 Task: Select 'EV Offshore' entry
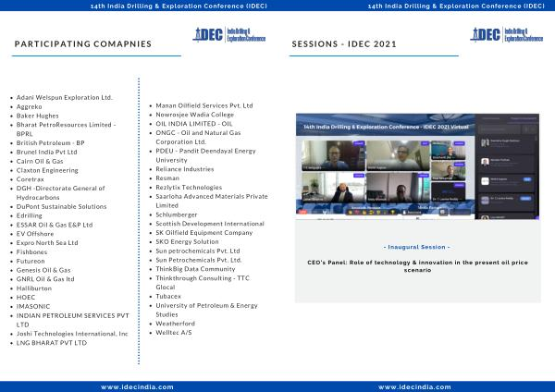(x=35, y=234)
